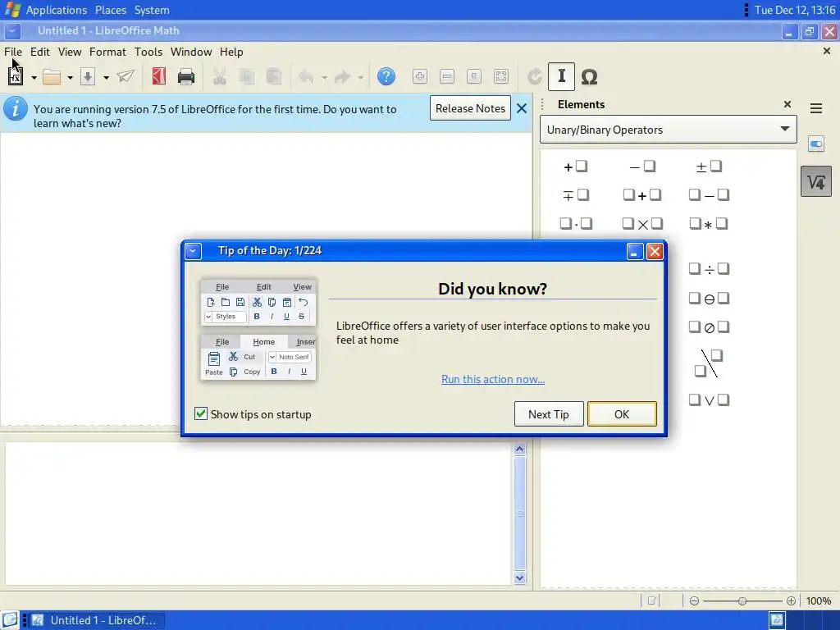Click the New formula document icon
Viewport: 840px width, 630px height.
pos(16,76)
